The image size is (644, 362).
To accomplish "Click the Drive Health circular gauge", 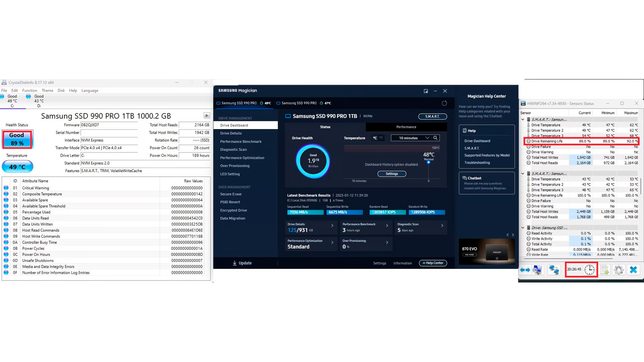I will click(x=313, y=161).
